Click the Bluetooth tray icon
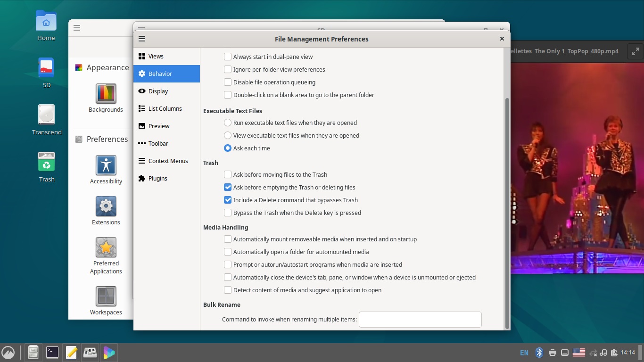Viewport: 644px width, 362px height. click(x=539, y=353)
